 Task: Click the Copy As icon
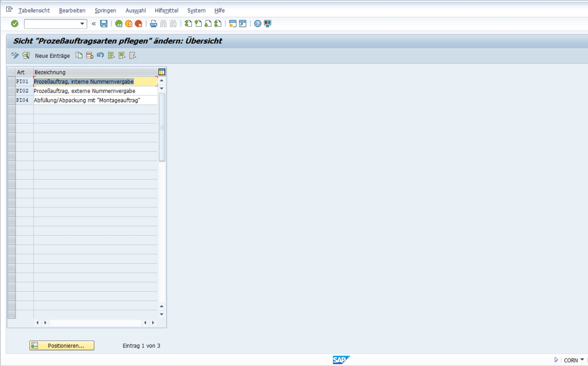coord(79,55)
